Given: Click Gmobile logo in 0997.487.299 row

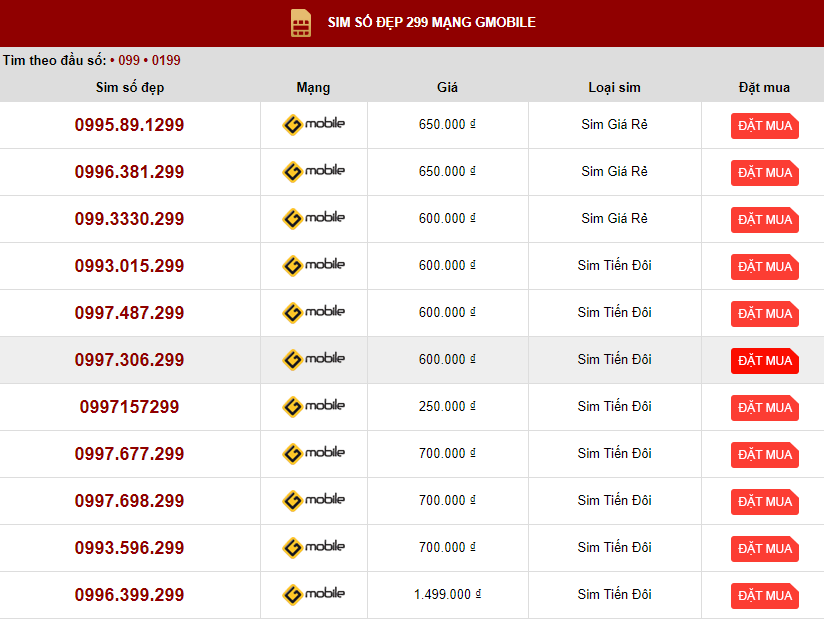Looking at the screenshot, I should [x=314, y=313].
